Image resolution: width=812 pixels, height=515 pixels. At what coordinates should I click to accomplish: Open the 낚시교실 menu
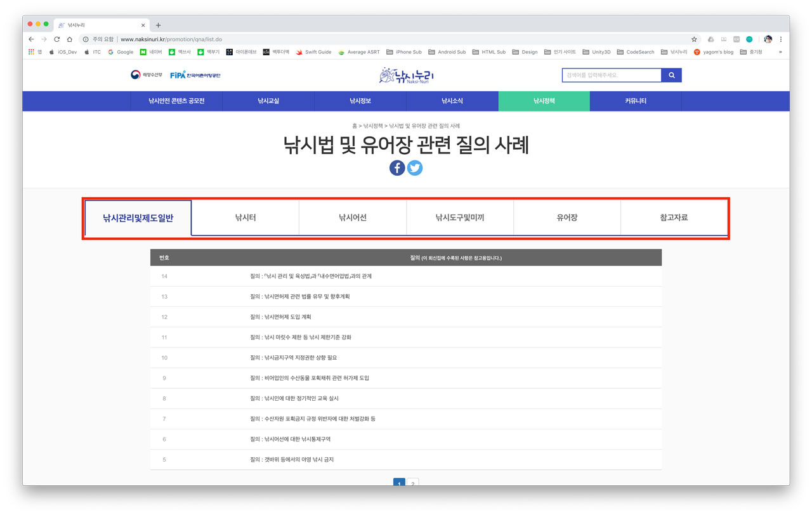268,101
